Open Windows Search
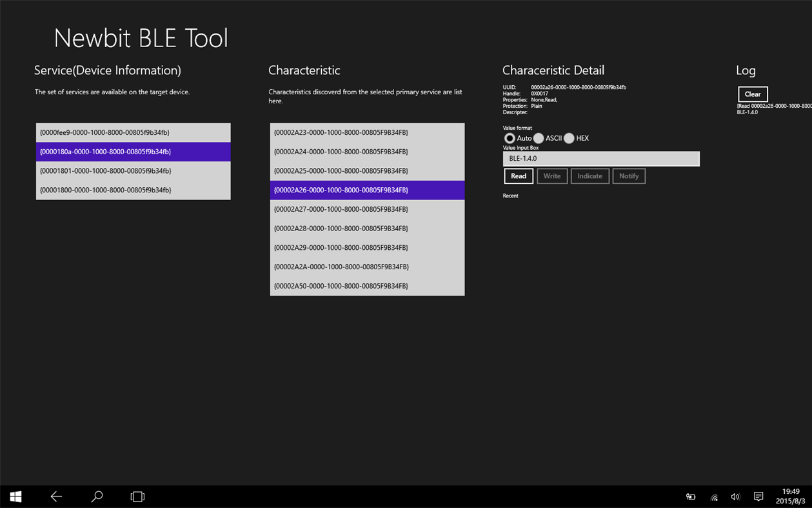The image size is (812, 508). tap(97, 496)
